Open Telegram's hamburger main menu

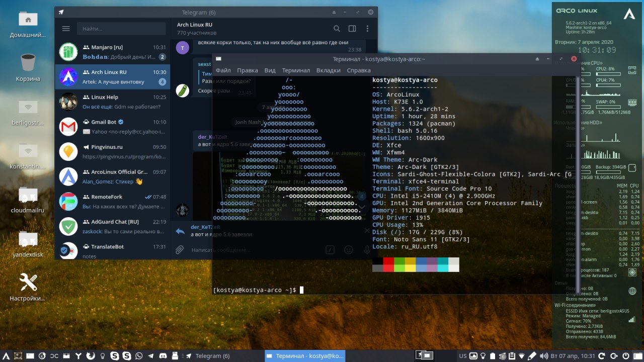point(66,29)
